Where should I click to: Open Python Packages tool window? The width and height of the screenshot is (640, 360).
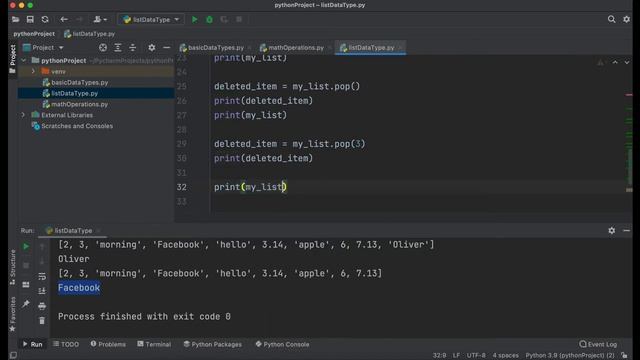tap(213, 344)
